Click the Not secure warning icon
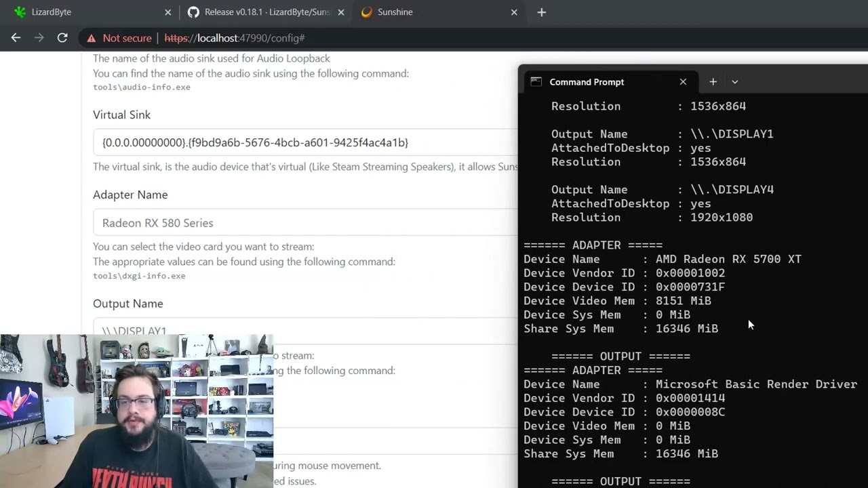 (x=92, y=38)
